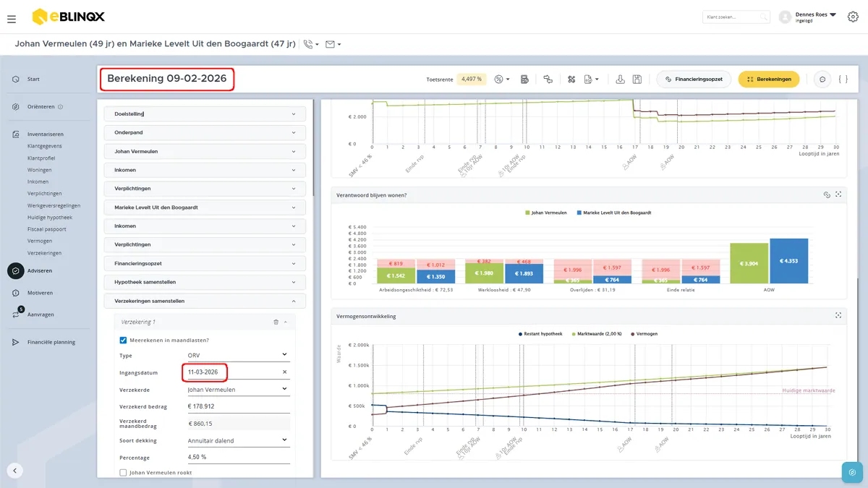Clear the Ingangsdatum date value
This screenshot has width=868, height=488.
[x=284, y=372]
